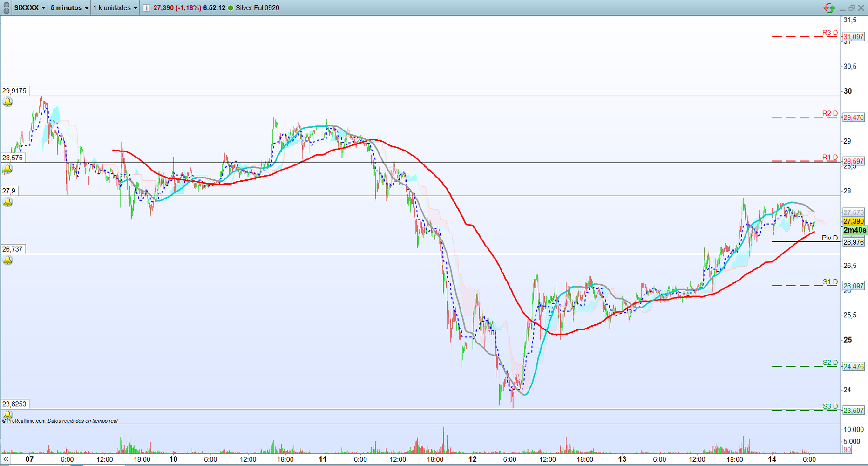Select the 27,9 price level label
868x466 pixels.
tap(9, 191)
